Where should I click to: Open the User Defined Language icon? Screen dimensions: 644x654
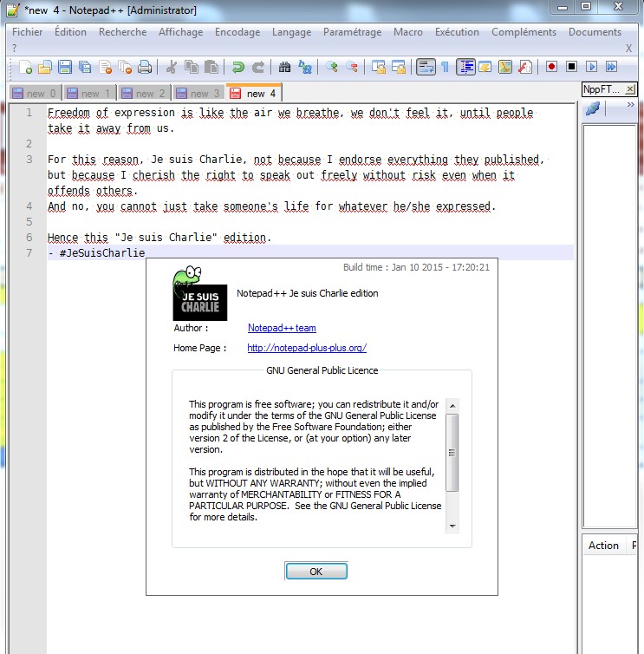485,67
